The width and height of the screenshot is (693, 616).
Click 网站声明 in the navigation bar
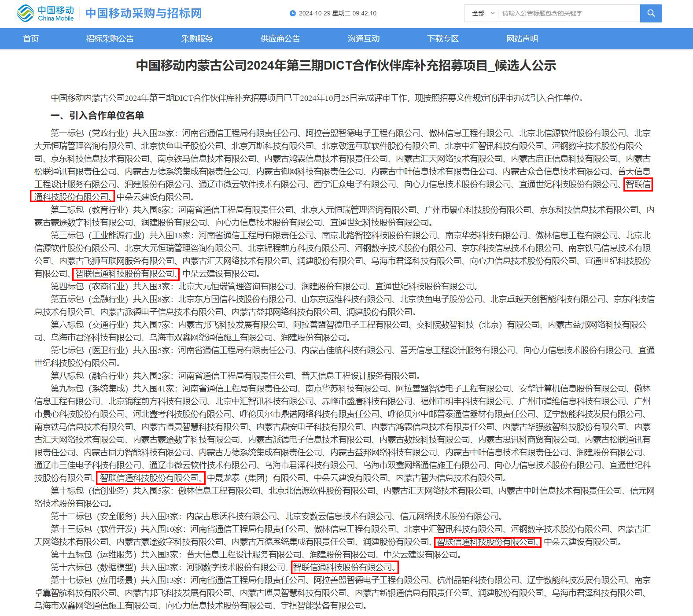[522, 39]
